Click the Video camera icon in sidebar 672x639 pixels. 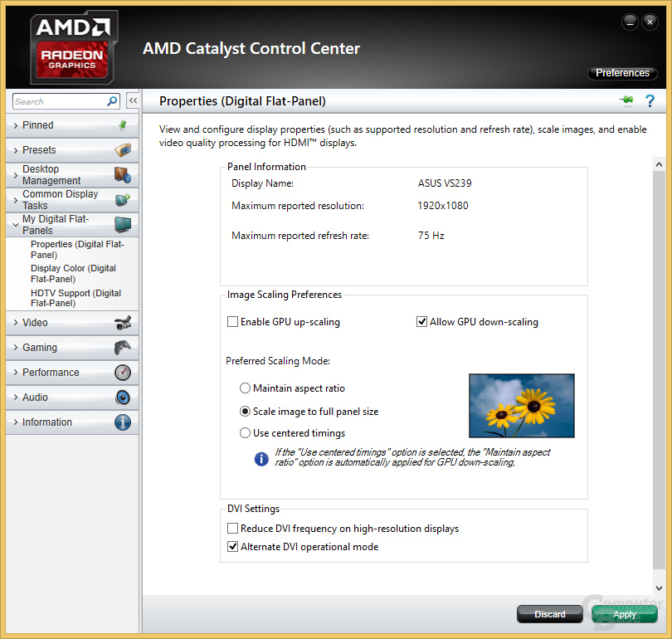pos(123,323)
